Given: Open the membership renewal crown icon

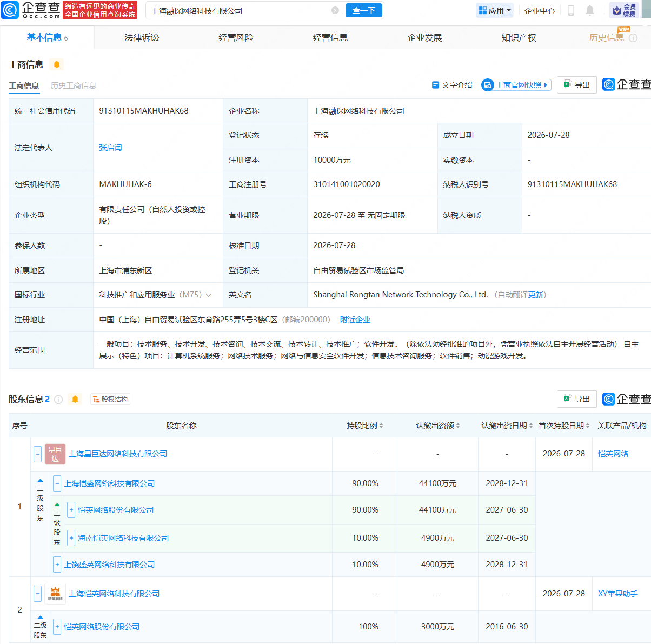Looking at the screenshot, I should [623, 10].
